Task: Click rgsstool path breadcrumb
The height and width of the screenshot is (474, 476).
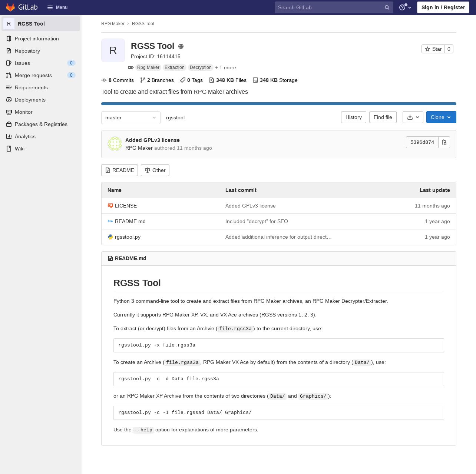Action: click(175, 117)
